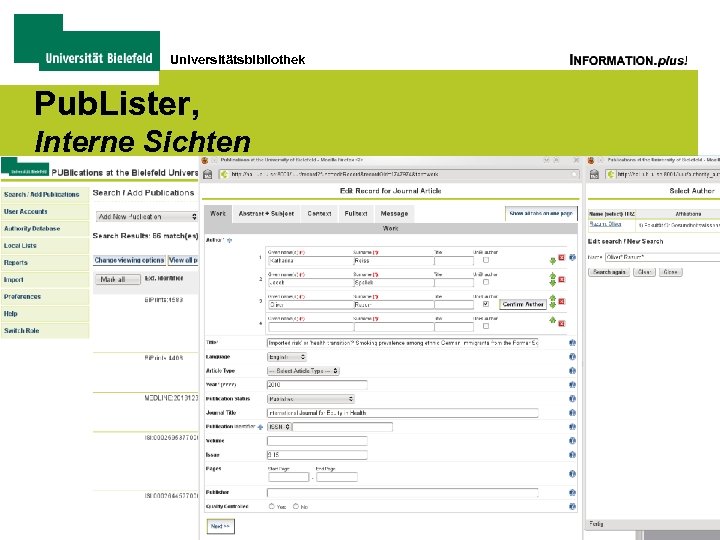Image resolution: width=720 pixels, height=540 pixels.
Task: Click Change viewing options link
Action: pyautogui.click(x=129, y=260)
